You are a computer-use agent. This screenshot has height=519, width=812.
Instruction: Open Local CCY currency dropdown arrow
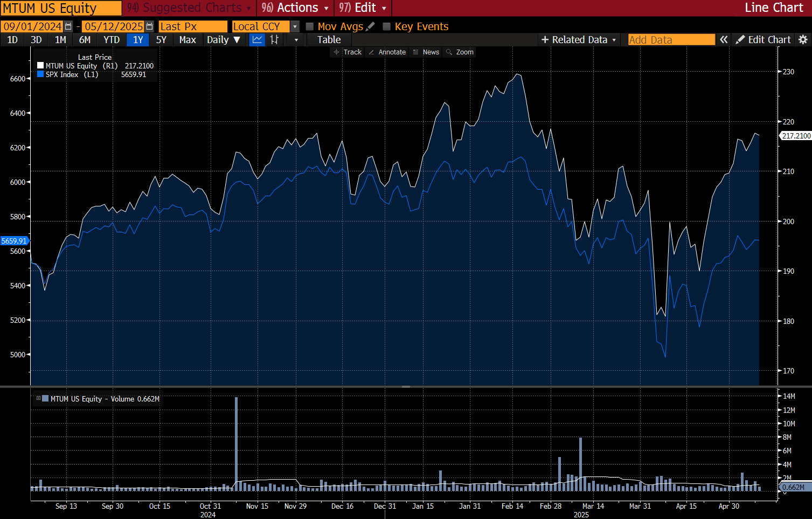[x=295, y=26]
